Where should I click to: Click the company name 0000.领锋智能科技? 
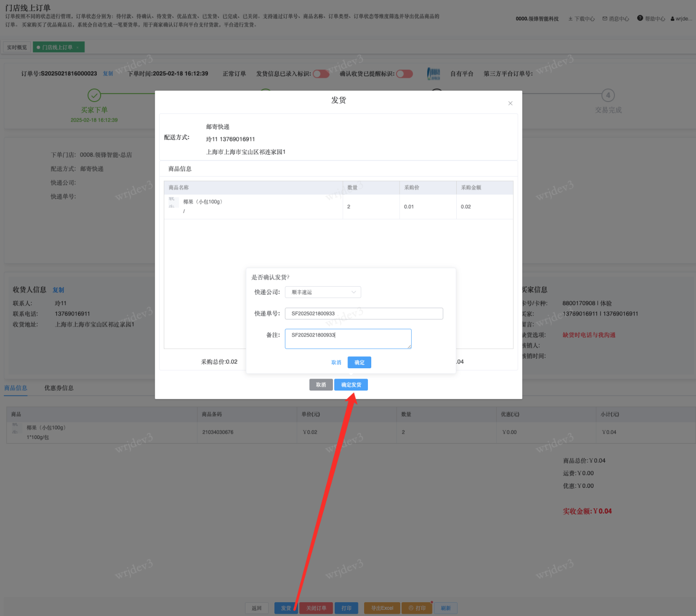tap(537, 19)
